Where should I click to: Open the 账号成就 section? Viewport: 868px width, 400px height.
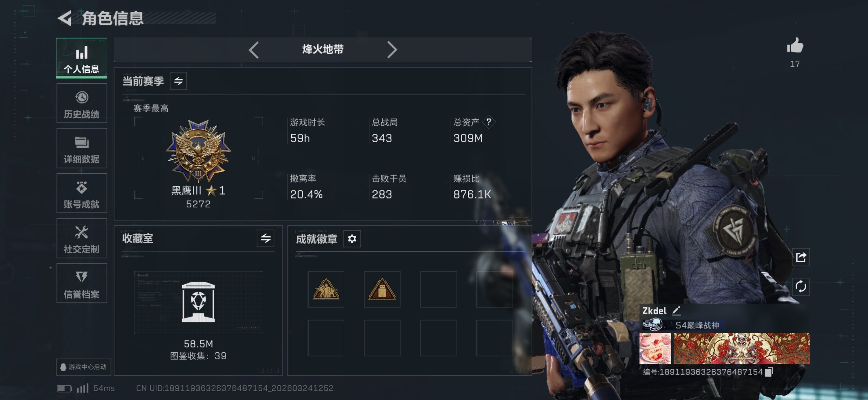82,193
